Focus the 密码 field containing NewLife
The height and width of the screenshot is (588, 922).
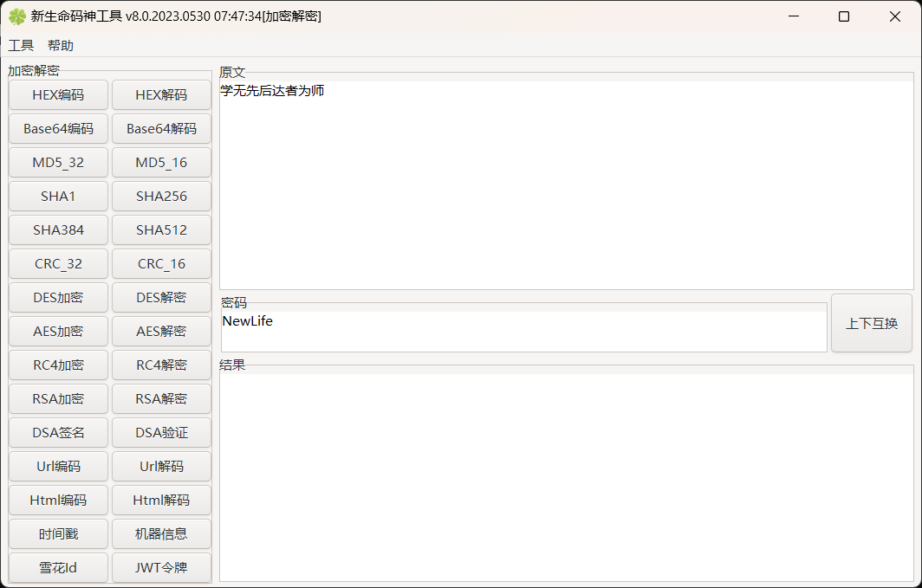(523, 332)
